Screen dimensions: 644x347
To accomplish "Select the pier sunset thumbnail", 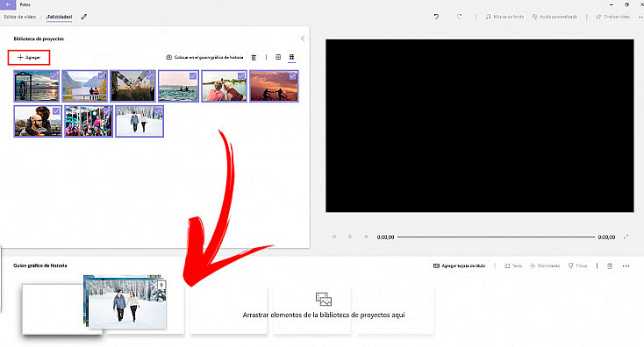I will 37,86.
